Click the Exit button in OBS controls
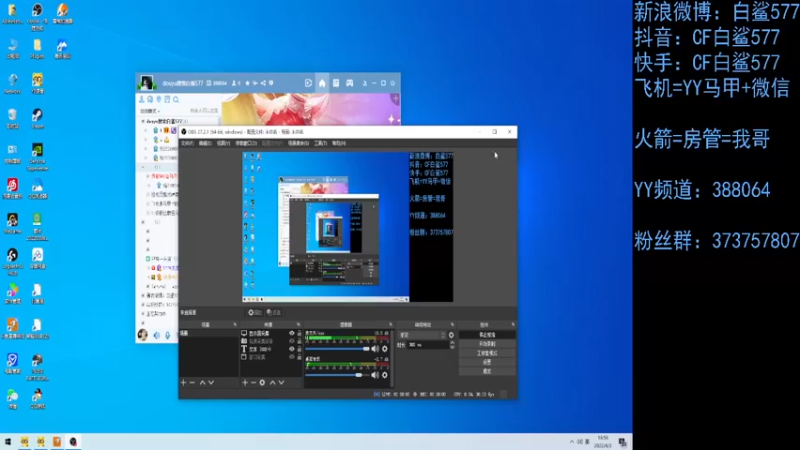The height and width of the screenshot is (450, 800). click(487, 371)
